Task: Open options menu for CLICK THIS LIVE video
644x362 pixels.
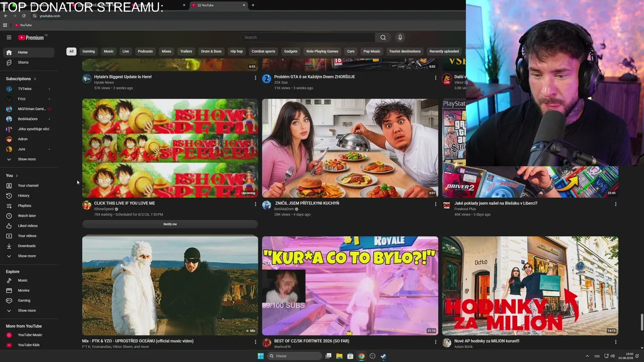Action: (255, 204)
